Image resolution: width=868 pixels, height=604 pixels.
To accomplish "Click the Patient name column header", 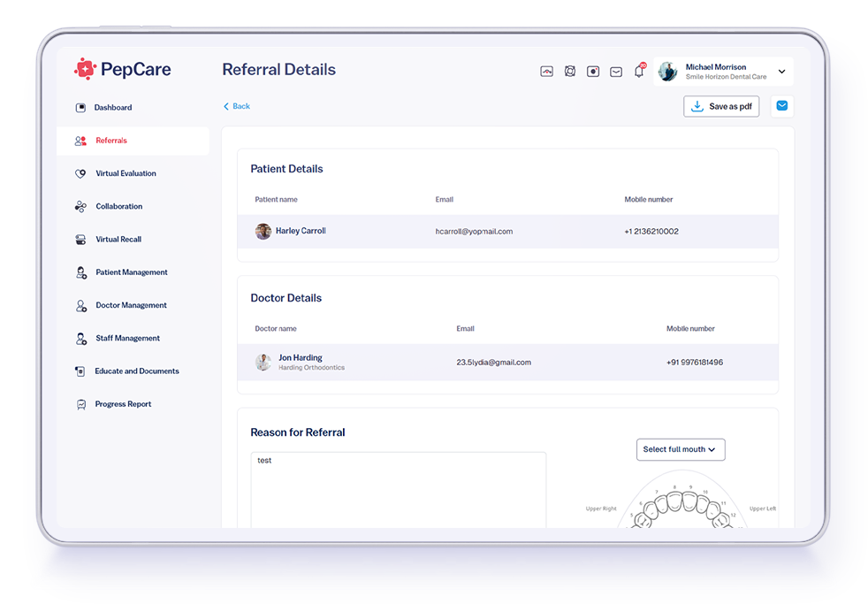I will click(x=277, y=199).
